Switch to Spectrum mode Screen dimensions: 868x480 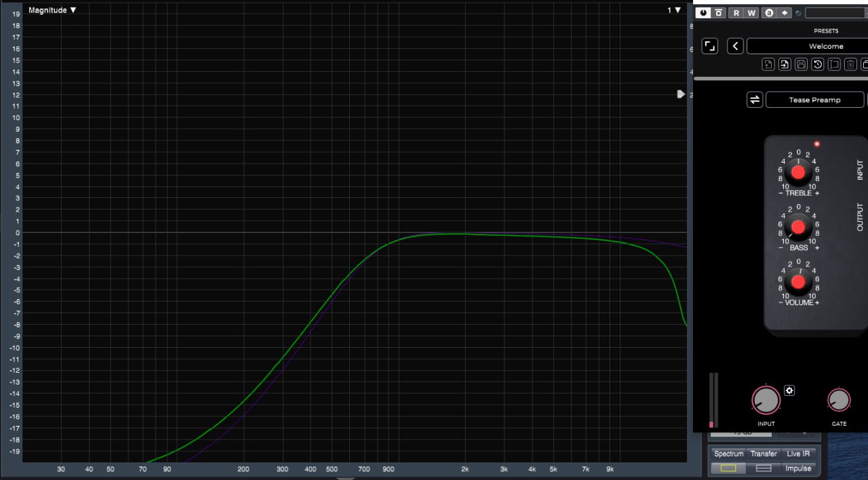[x=729, y=454]
